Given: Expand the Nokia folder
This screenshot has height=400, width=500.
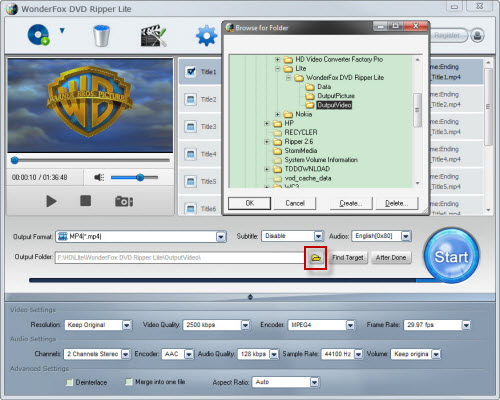Looking at the screenshot, I should click(x=277, y=114).
